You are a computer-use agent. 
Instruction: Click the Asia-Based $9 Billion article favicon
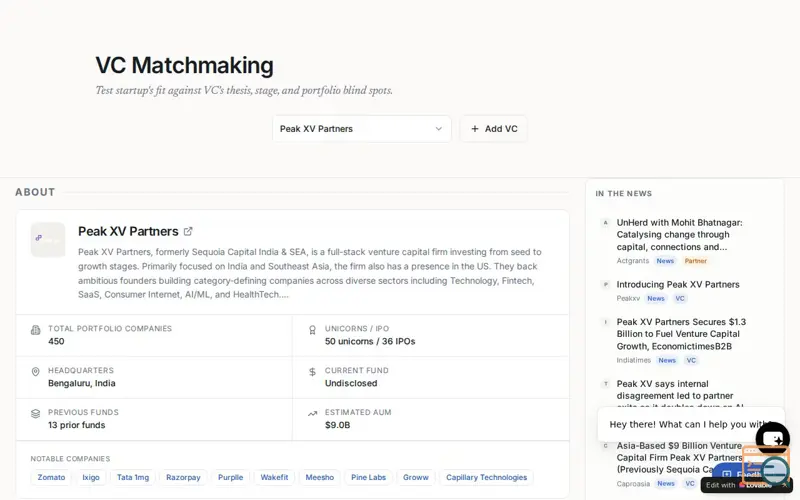point(606,445)
